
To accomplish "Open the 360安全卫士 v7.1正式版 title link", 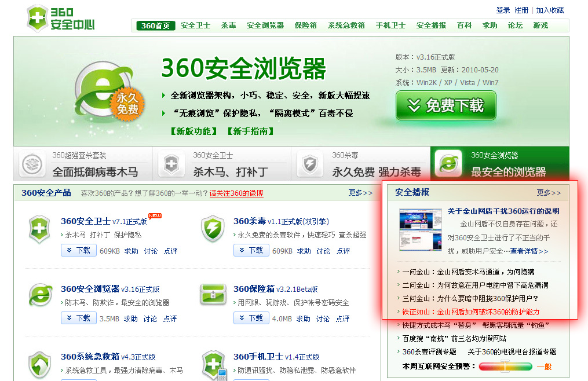I will tap(104, 221).
